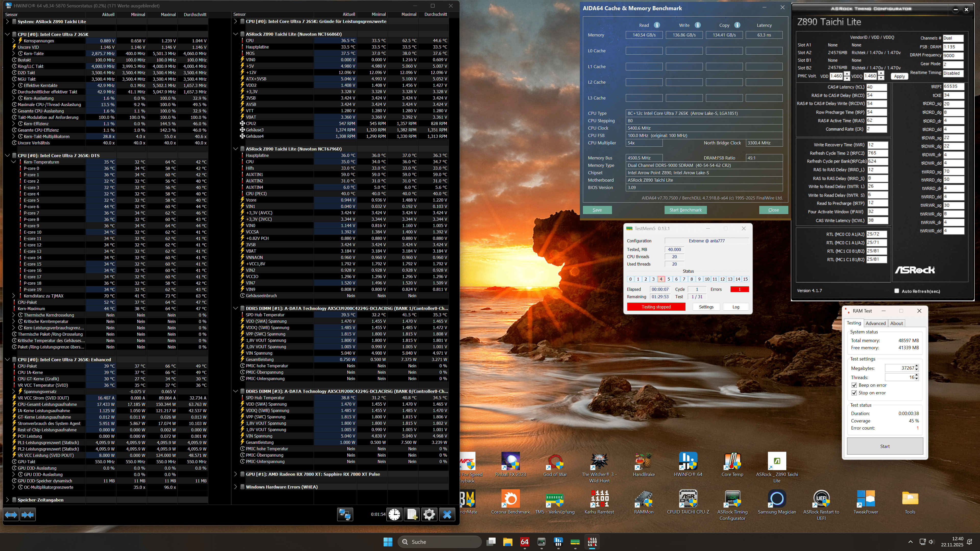
Task: Toggle Beep on error checkbox
Action: [x=854, y=385]
